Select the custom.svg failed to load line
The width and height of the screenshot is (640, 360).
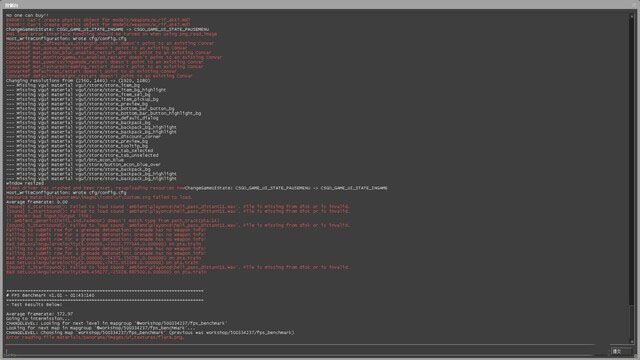click(99, 197)
